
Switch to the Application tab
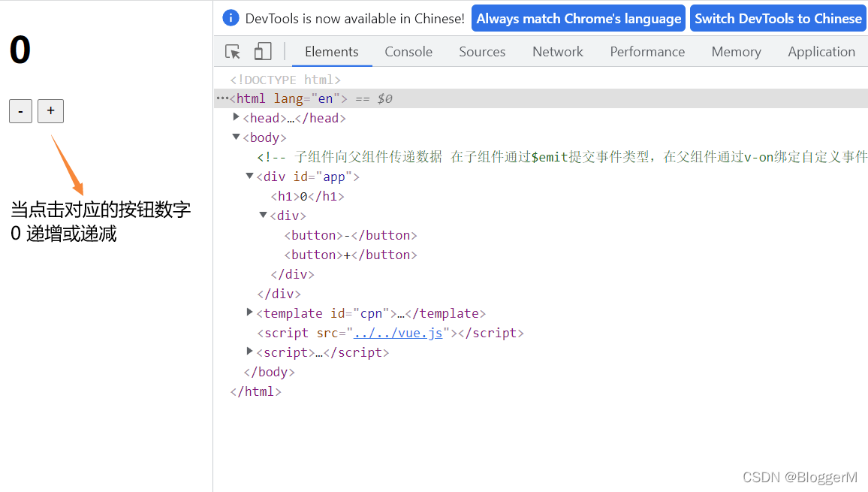tap(821, 52)
